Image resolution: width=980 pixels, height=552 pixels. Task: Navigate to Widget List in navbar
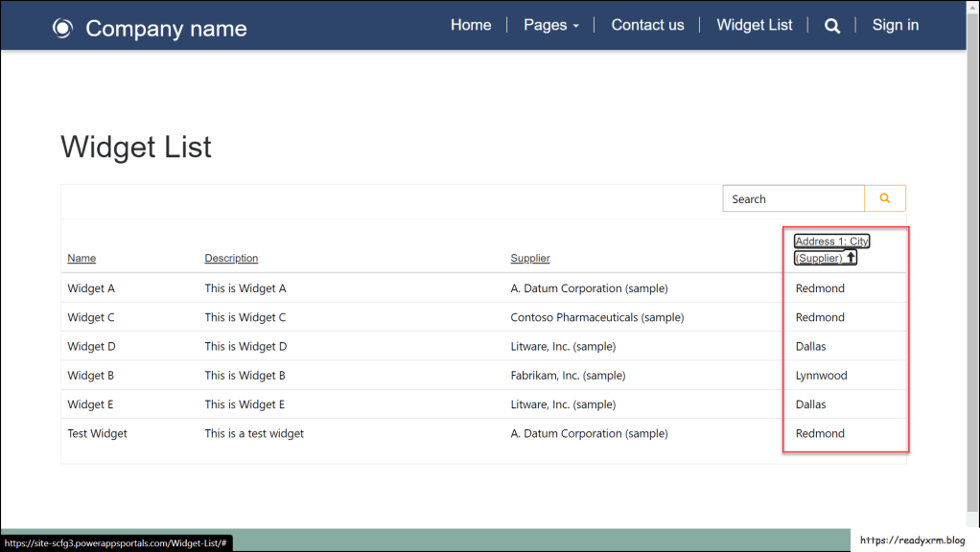tap(754, 26)
